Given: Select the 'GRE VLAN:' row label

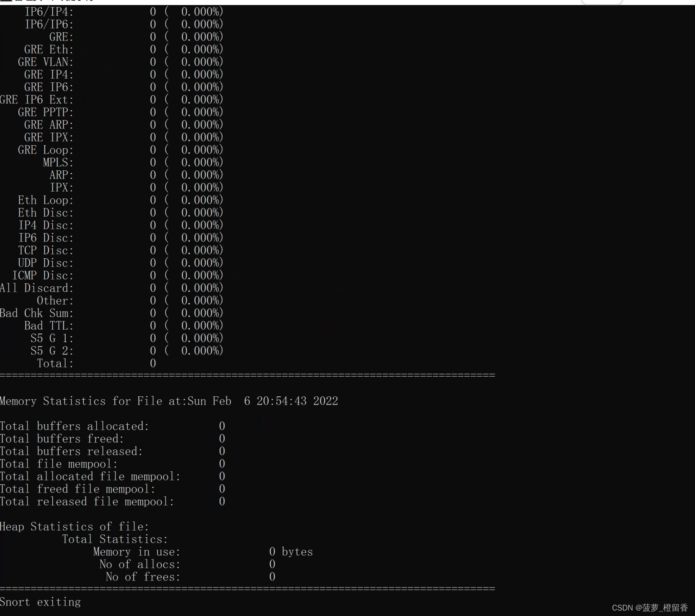Looking at the screenshot, I should point(46,62).
